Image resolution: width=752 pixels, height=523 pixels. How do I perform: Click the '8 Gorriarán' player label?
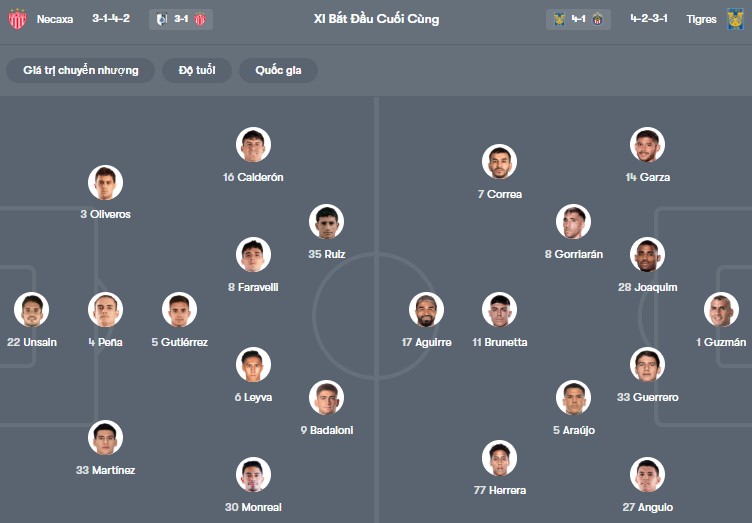click(573, 254)
